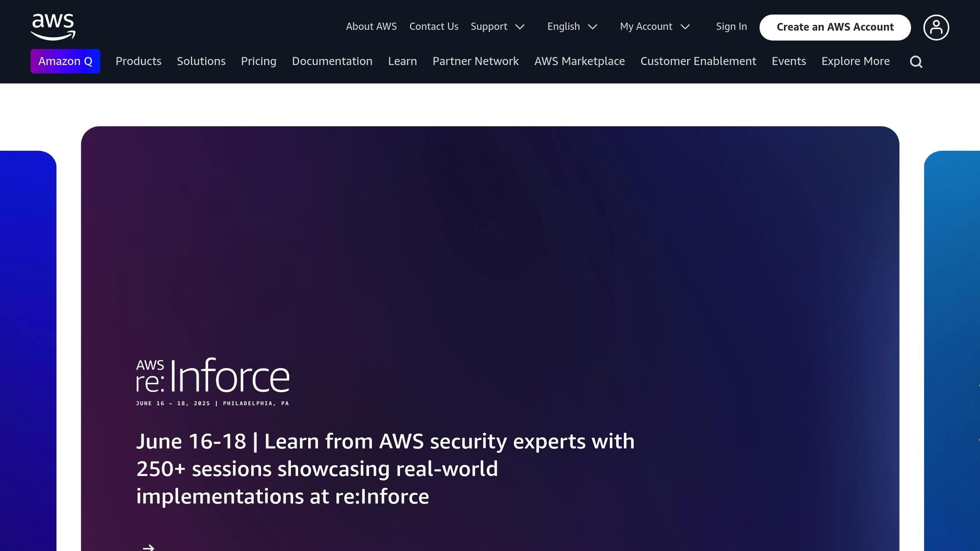The height and width of the screenshot is (551, 980).
Task: Show the next carousel slide on right
Action: click(x=952, y=349)
